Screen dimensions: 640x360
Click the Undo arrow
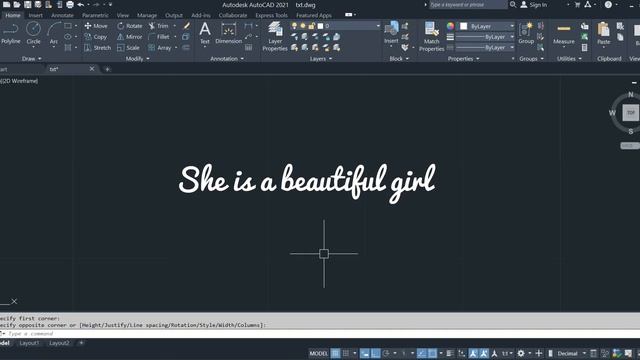(80, 4)
